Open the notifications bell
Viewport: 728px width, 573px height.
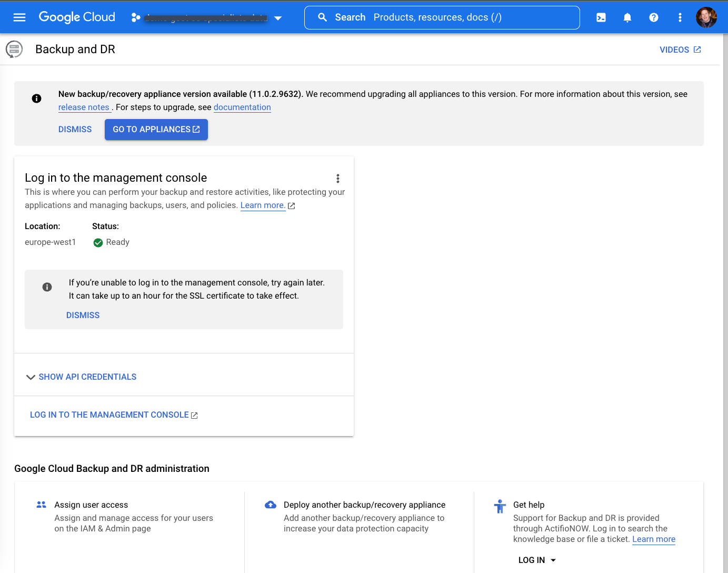[627, 17]
